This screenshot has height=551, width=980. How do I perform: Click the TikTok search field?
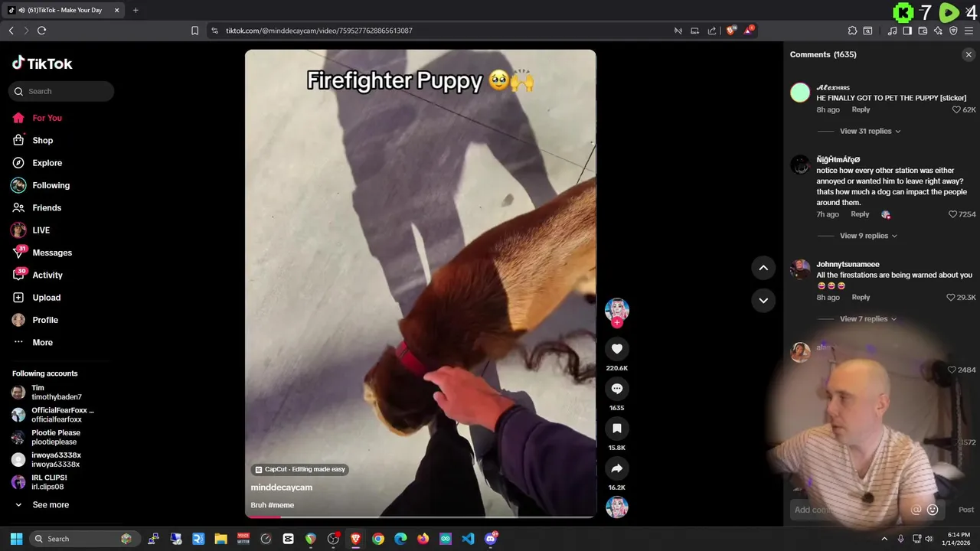(x=61, y=91)
